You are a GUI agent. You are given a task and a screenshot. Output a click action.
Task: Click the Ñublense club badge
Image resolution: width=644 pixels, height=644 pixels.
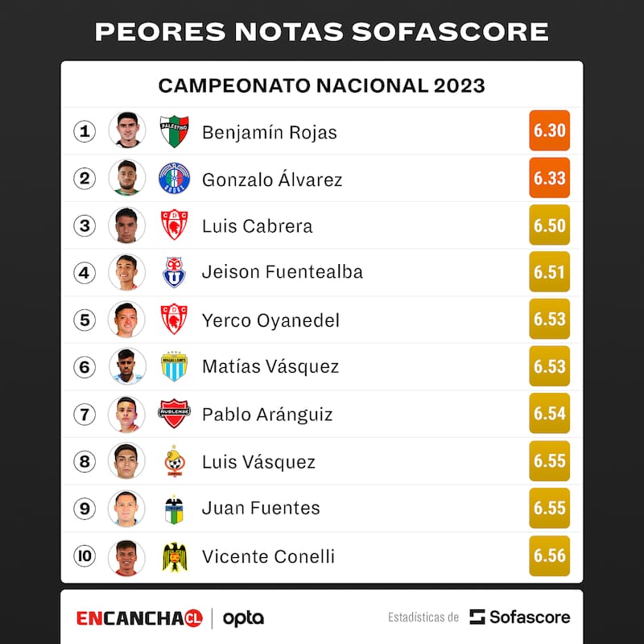pos(174,414)
